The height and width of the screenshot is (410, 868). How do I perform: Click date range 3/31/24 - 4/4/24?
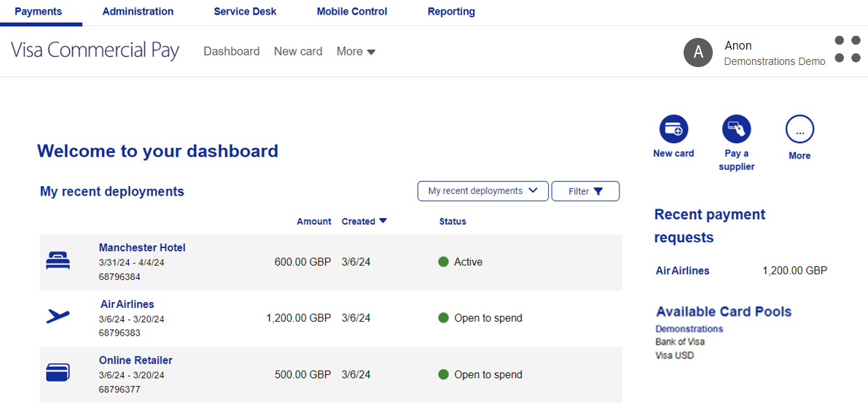tap(131, 263)
